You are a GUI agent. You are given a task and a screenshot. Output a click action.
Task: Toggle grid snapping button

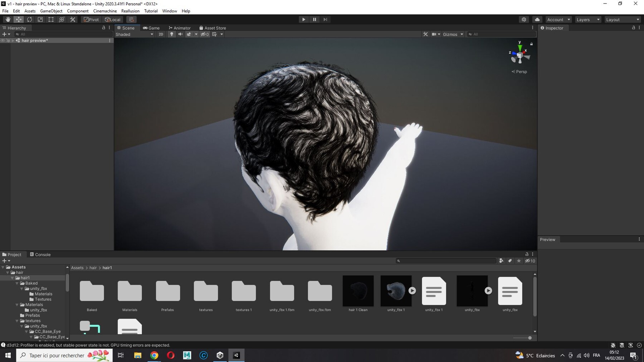131,20
